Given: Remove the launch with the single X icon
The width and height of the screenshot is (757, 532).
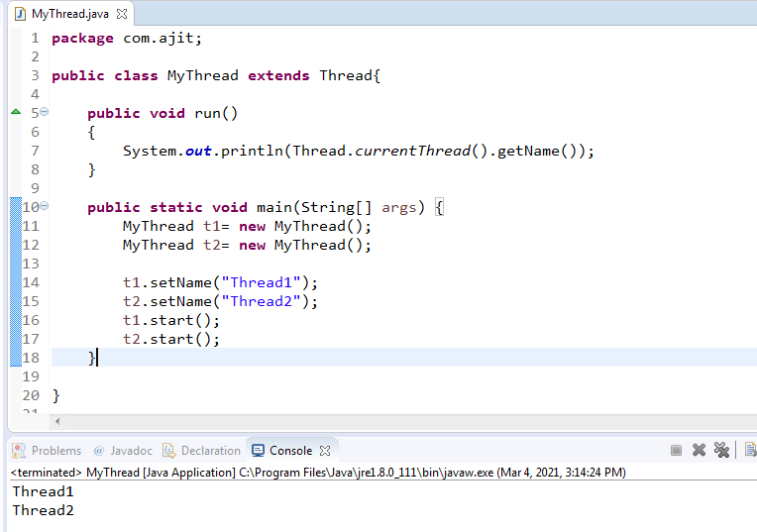Looking at the screenshot, I should [x=699, y=450].
